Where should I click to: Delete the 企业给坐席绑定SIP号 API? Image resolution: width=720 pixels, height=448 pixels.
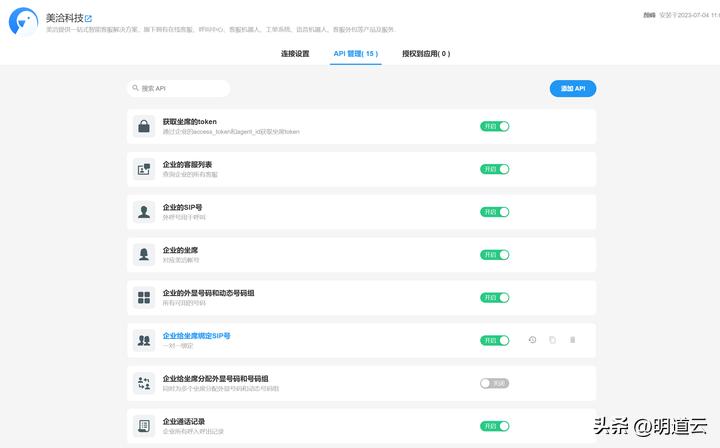(x=573, y=340)
